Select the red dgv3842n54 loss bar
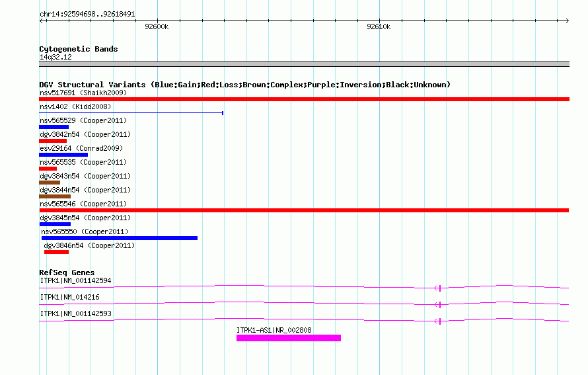 point(53,141)
